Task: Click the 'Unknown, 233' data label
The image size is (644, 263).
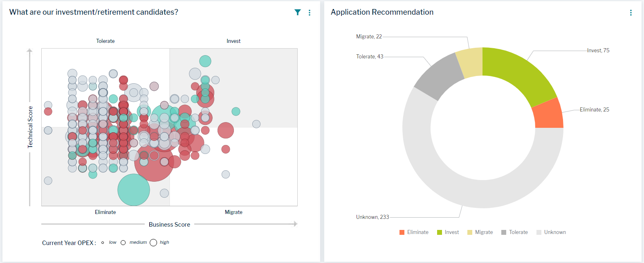Action: [372, 217]
